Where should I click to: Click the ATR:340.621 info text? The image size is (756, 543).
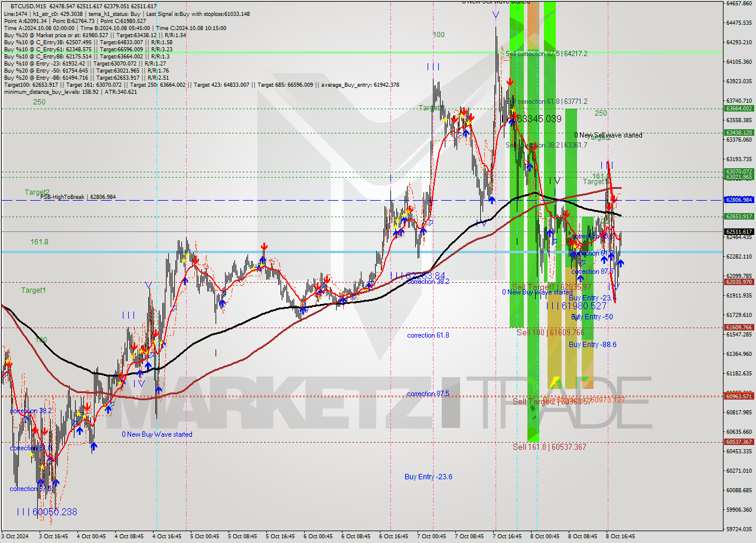pyautogui.click(x=120, y=91)
